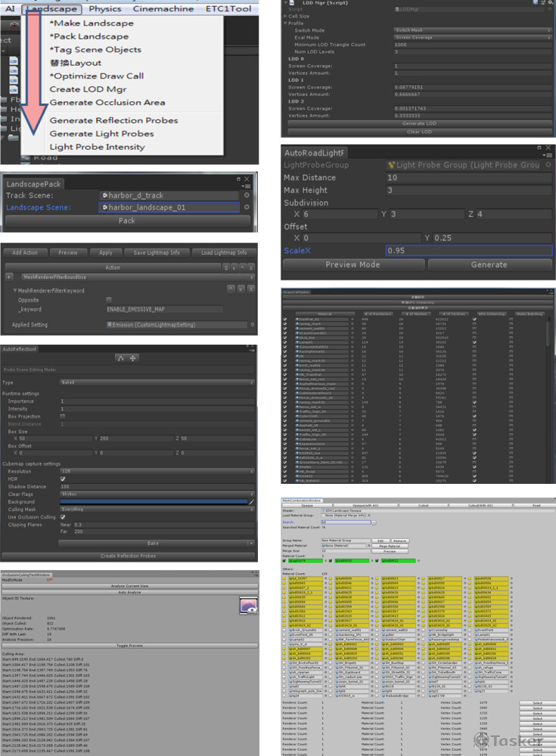Choose Create LOD Mgr menu entry
The height and width of the screenshot is (756, 556).
click(88, 89)
